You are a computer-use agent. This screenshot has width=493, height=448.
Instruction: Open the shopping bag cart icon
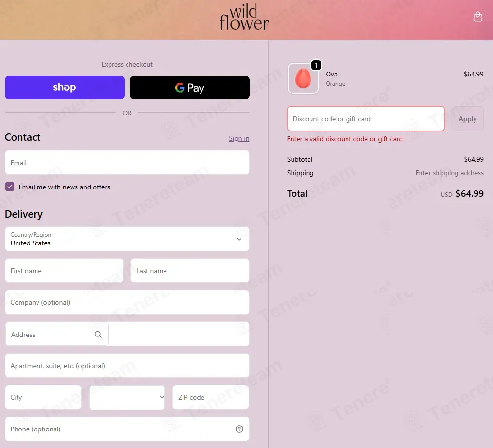pyautogui.click(x=477, y=17)
